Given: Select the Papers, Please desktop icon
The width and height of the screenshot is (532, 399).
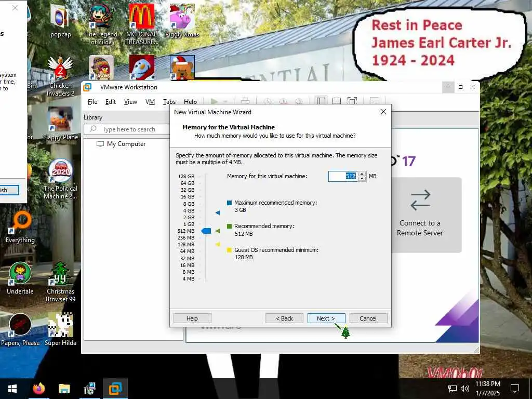Looking at the screenshot, I should (x=20, y=329).
